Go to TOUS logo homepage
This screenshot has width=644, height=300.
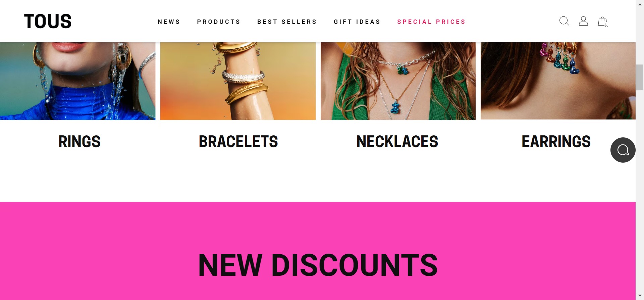[48, 21]
